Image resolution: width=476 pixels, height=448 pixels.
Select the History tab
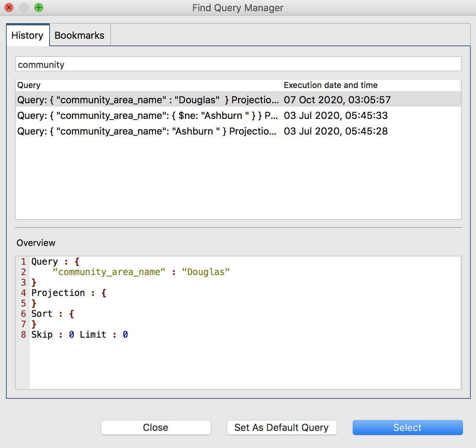(x=27, y=35)
